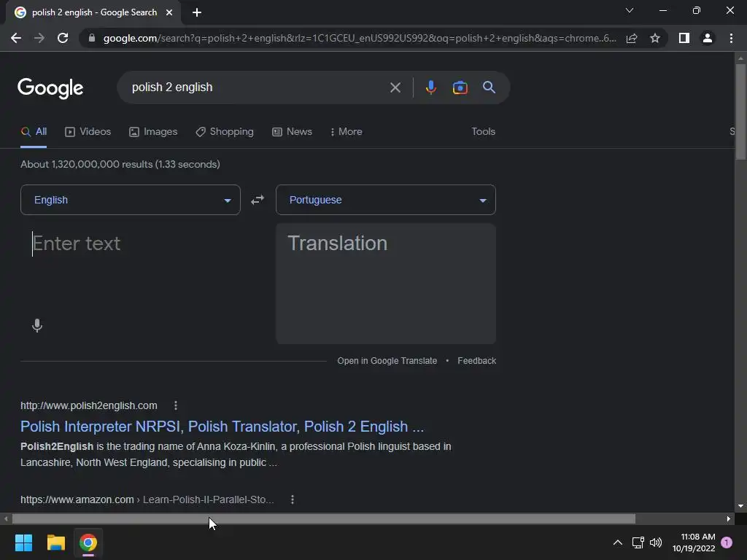Open the English source language dropdown
Viewport: 747px width, 560px height.
click(x=131, y=200)
